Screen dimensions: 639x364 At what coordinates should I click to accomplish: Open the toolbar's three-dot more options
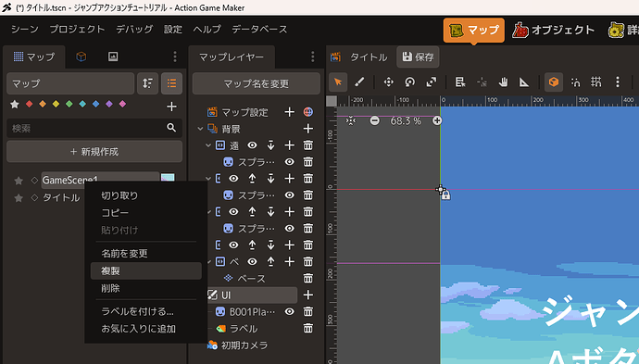pos(618,82)
